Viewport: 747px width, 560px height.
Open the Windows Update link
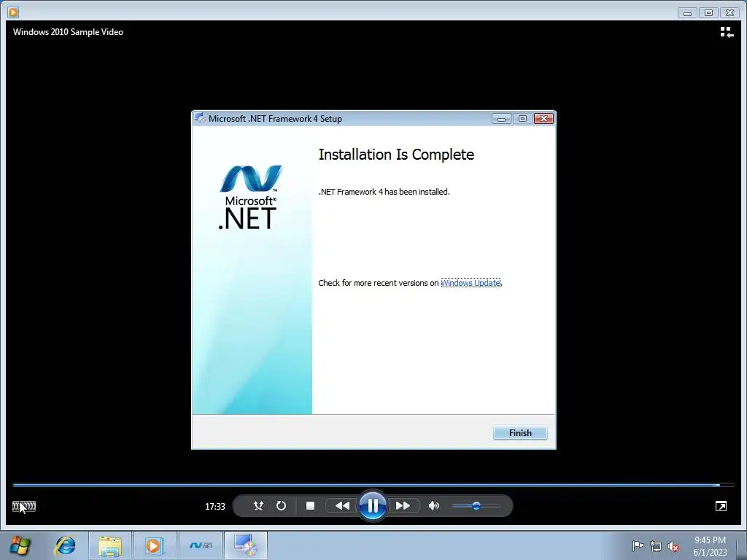click(x=471, y=283)
